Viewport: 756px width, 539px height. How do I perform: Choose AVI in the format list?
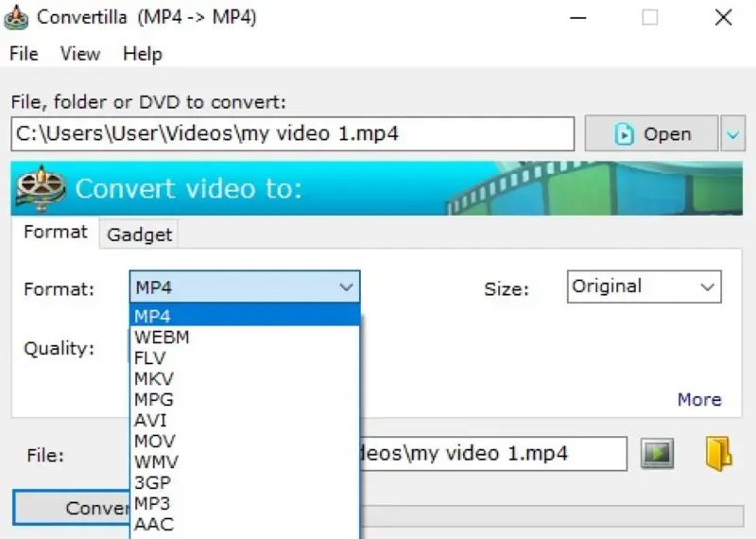tap(245, 420)
